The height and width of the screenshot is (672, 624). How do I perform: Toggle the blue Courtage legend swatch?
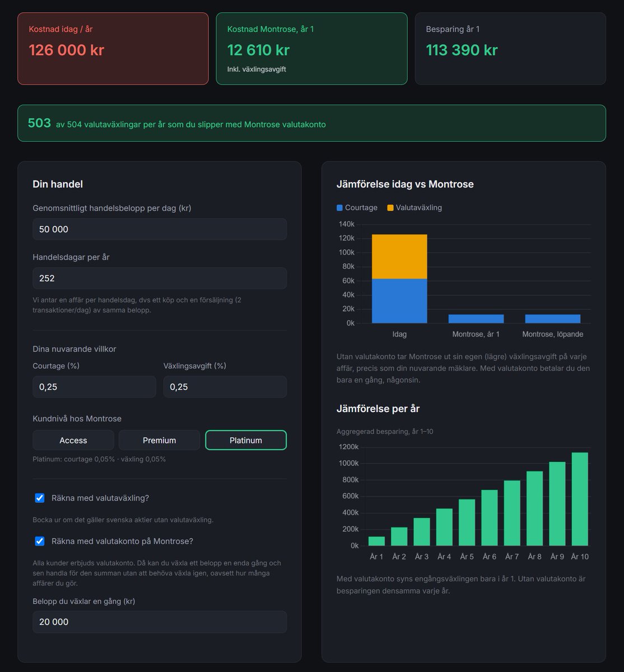339,208
